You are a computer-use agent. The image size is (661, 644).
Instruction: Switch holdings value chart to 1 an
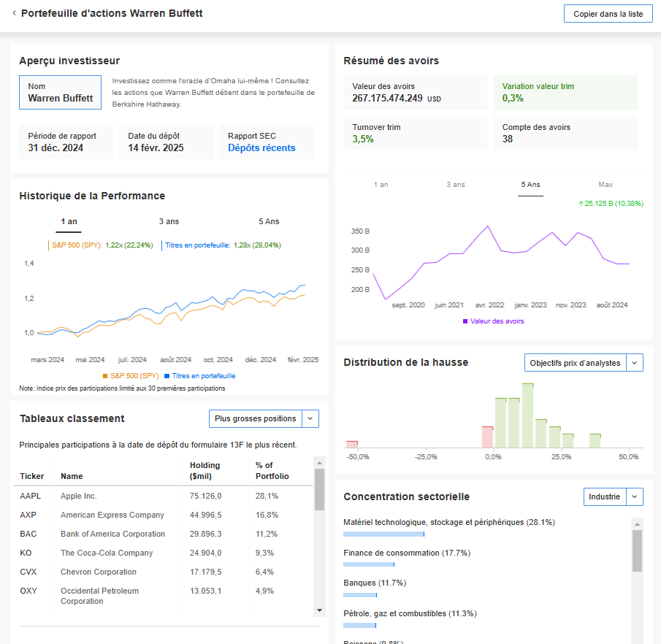tap(381, 185)
